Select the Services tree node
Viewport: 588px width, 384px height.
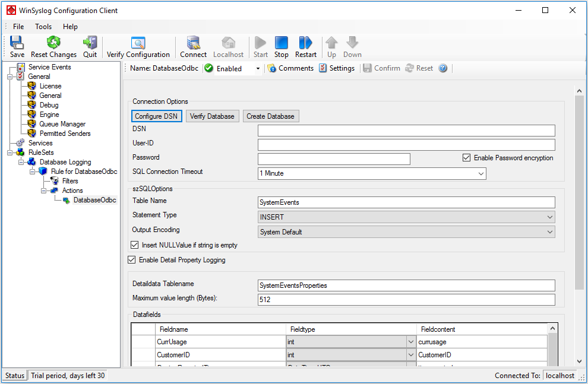pyautogui.click(x=40, y=143)
